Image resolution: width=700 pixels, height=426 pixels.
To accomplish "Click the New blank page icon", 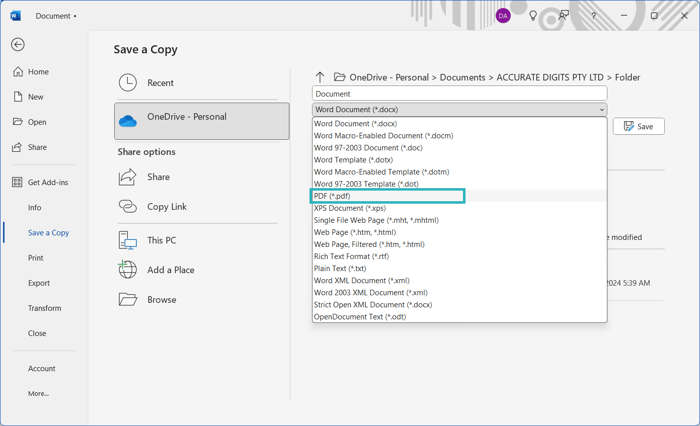I will [18, 97].
